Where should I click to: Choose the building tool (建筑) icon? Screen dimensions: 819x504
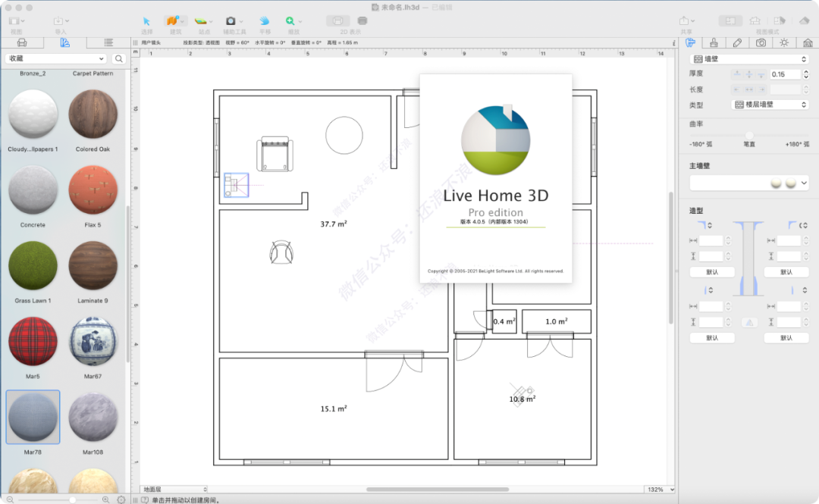(x=172, y=21)
